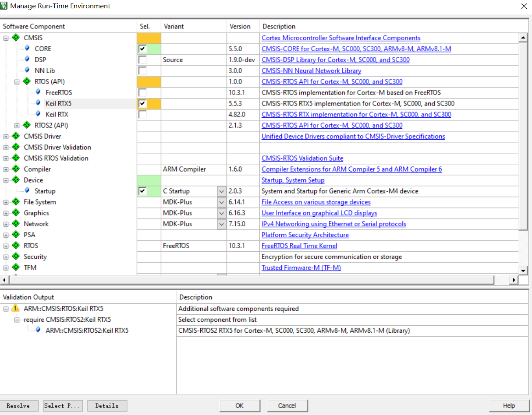Collapse the RTOS (API) node
The image size is (532, 415).
[x=17, y=82]
